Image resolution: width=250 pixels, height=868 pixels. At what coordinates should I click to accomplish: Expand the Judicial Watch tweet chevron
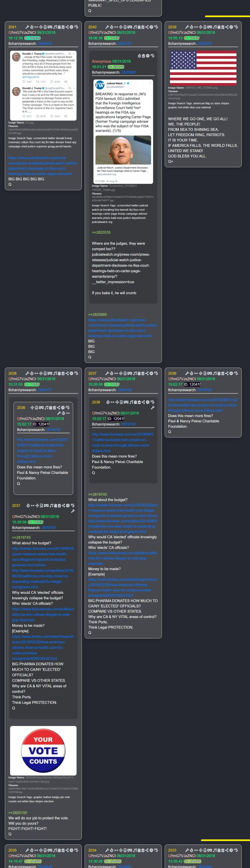[150, 83]
